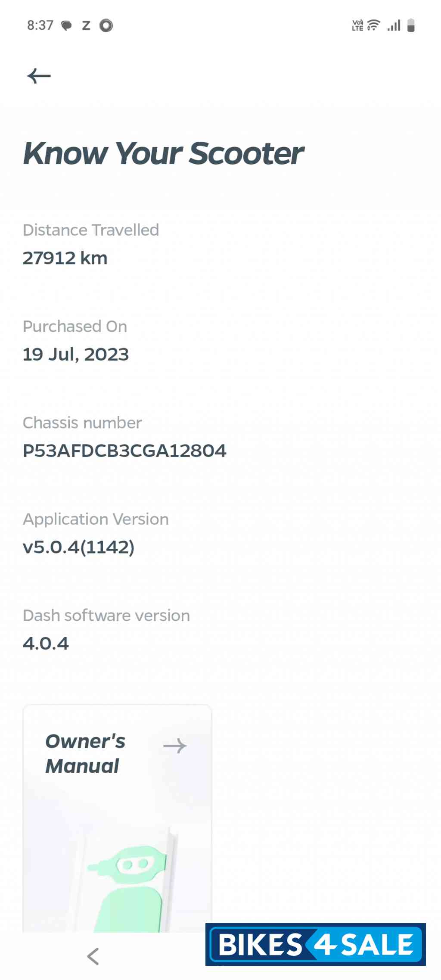Tap the circular ring notification icon
441x980 pixels.
[106, 26]
